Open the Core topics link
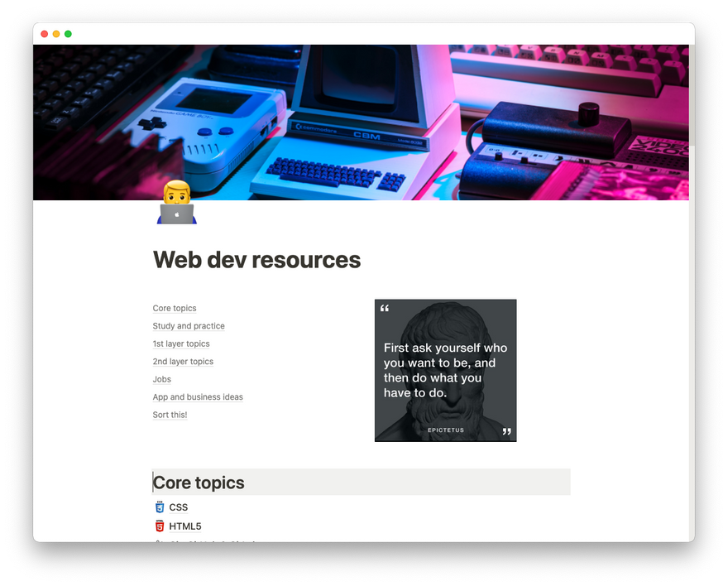 point(175,309)
